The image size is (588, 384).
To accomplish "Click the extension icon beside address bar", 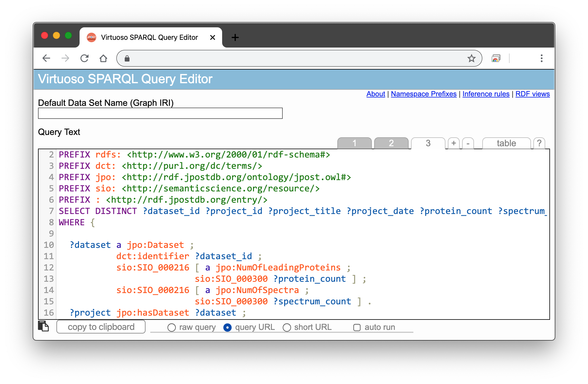I will pos(496,58).
